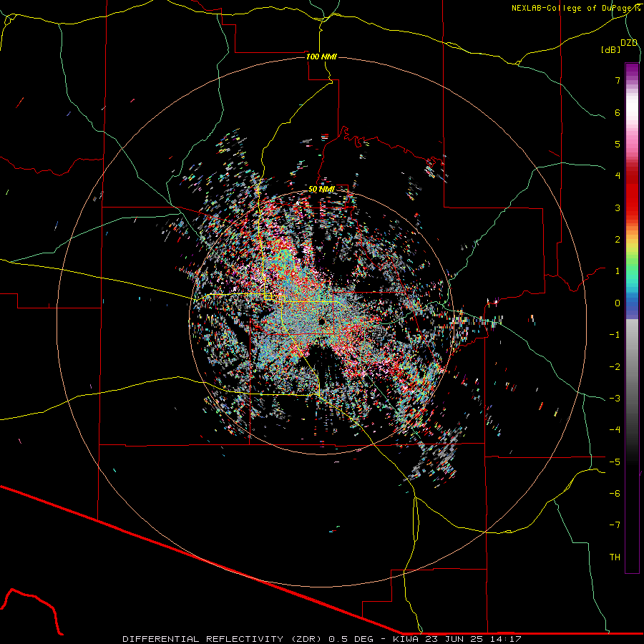The image size is (644, 644).
Task: Click the legend value 4
Action: click(x=618, y=176)
